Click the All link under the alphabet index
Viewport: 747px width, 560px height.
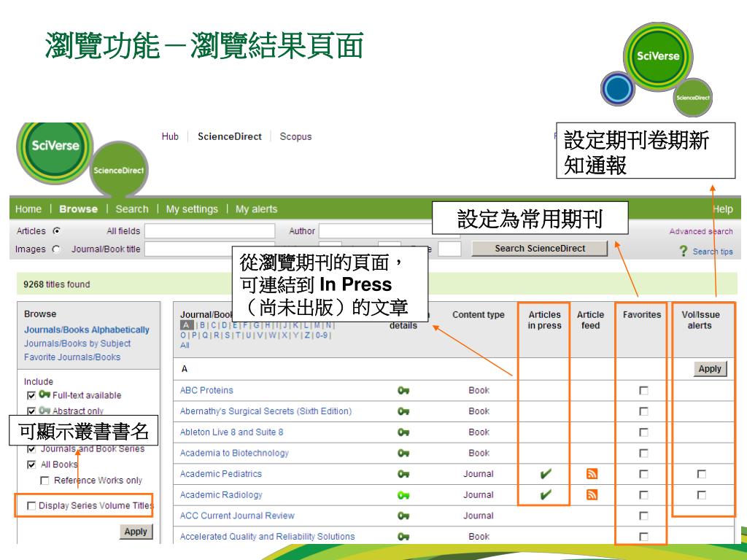click(x=185, y=345)
